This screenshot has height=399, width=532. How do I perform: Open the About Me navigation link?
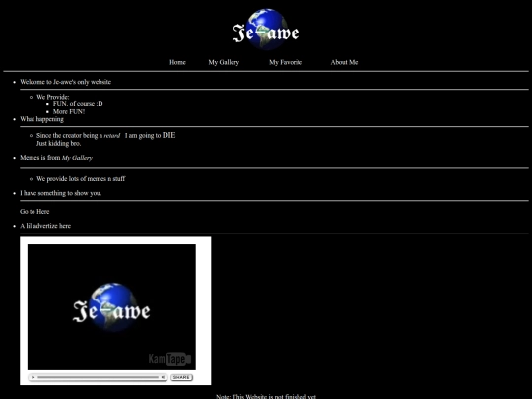click(x=344, y=62)
